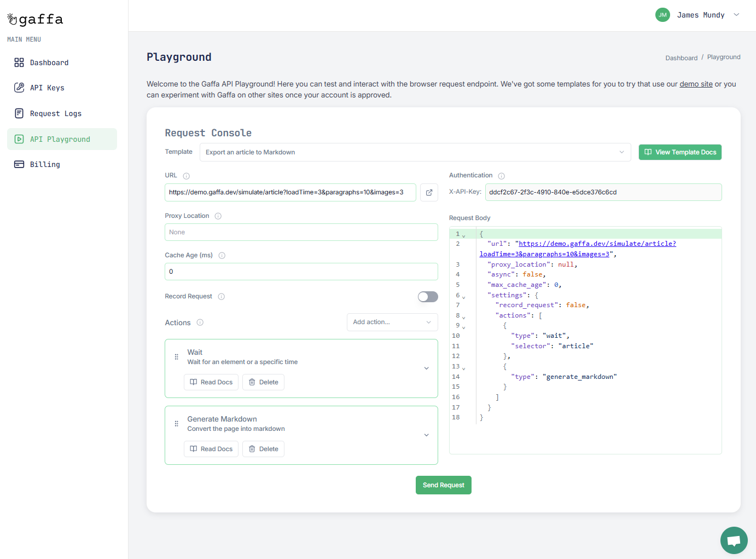Open the Template dropdown
Image resolution: width=756 pixels, height=559 pixels.
coord(415,152)
